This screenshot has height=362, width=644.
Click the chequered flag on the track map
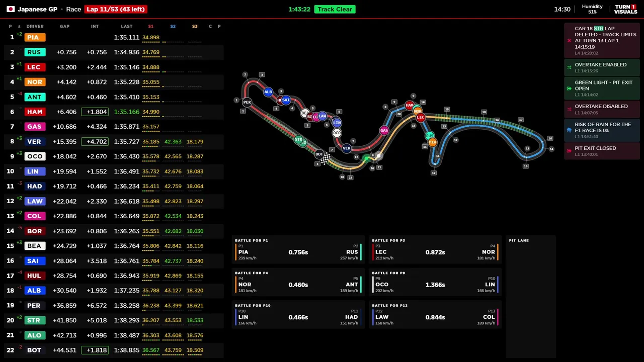point(326,159)
